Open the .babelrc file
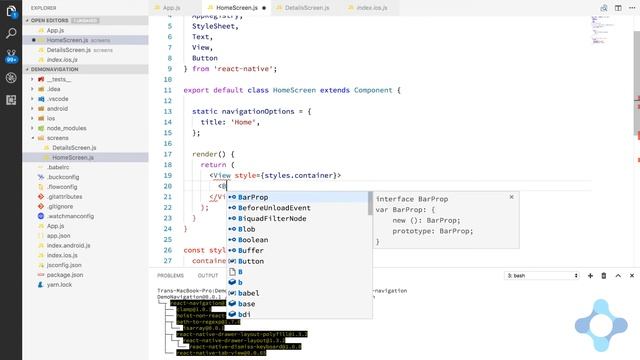The height and width of the screenshot is (360, 640). 85,167
